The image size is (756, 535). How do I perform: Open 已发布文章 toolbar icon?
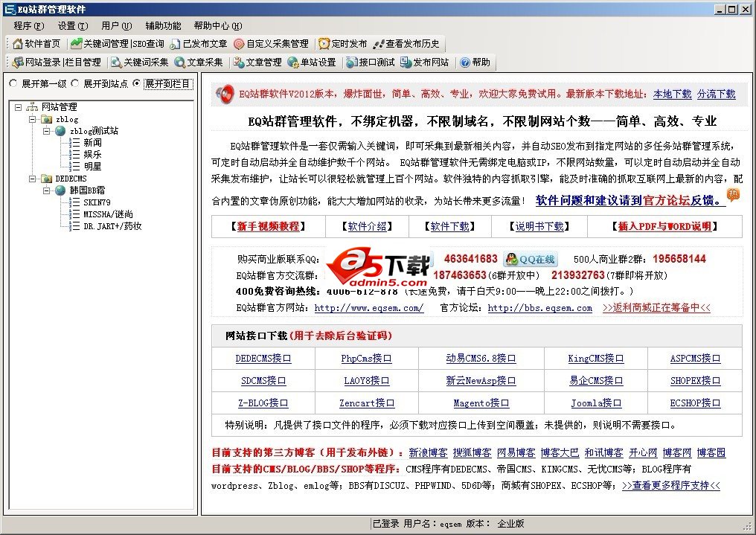pos(175,44)
